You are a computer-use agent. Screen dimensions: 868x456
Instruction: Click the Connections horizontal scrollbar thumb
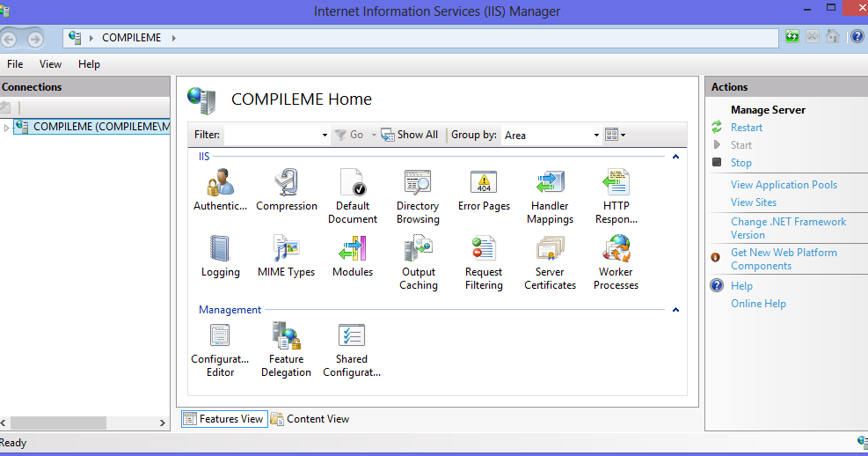pyautogui.click(x=58, y=423)
